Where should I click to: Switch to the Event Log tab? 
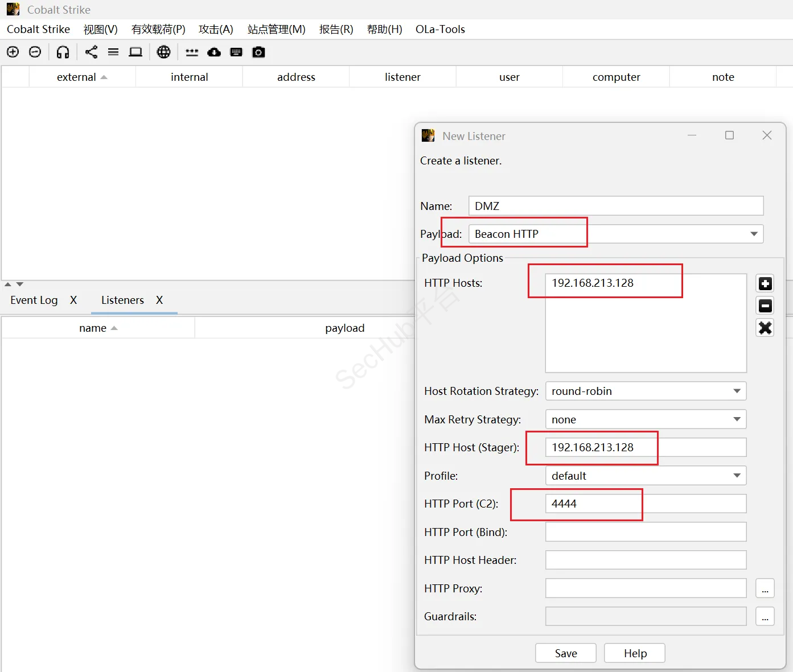tap(34, 300)
